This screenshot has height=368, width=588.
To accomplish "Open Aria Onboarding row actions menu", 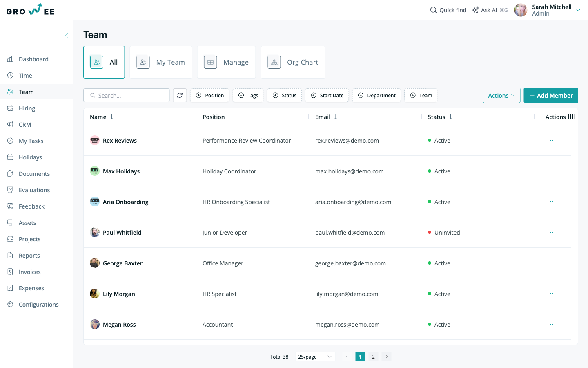I will click(x=553, y=202).
